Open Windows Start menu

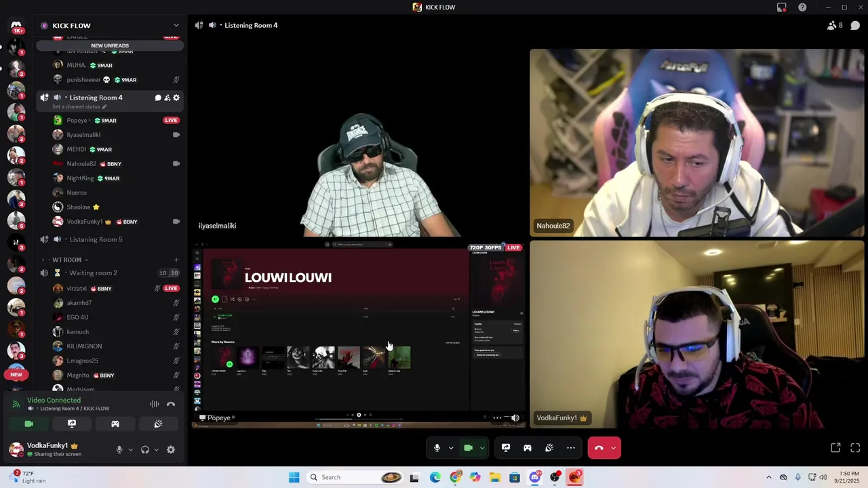[294, 477]
